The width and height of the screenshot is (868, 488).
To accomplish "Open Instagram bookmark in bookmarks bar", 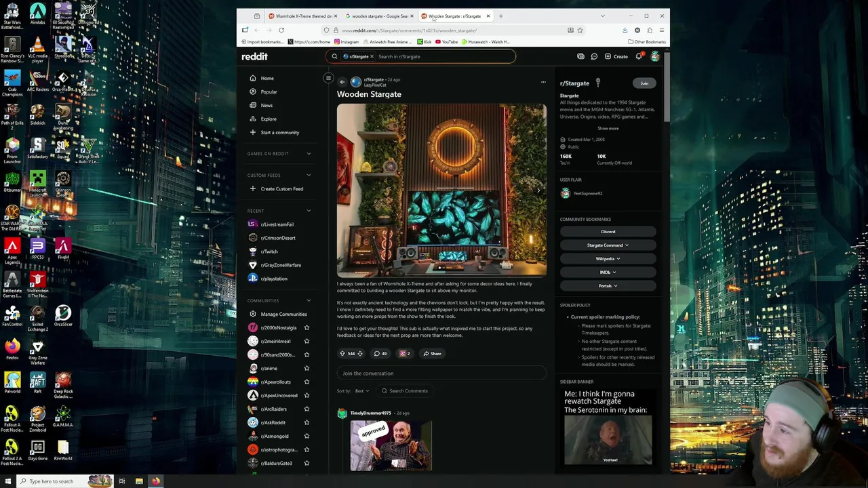I will 346,42.
